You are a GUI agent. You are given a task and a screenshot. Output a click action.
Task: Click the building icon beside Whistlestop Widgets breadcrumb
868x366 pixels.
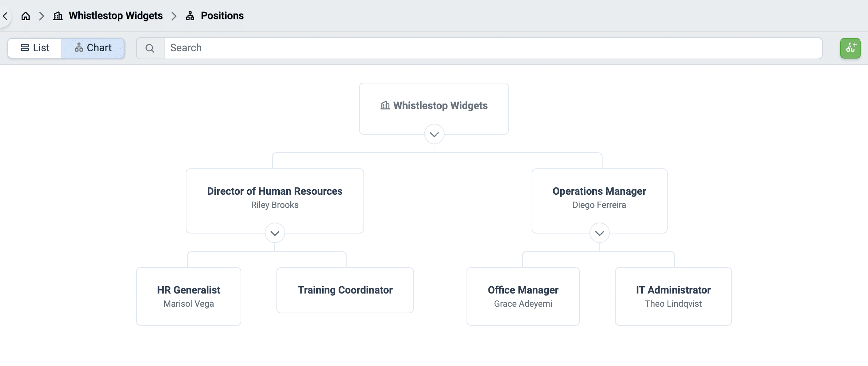58,16
